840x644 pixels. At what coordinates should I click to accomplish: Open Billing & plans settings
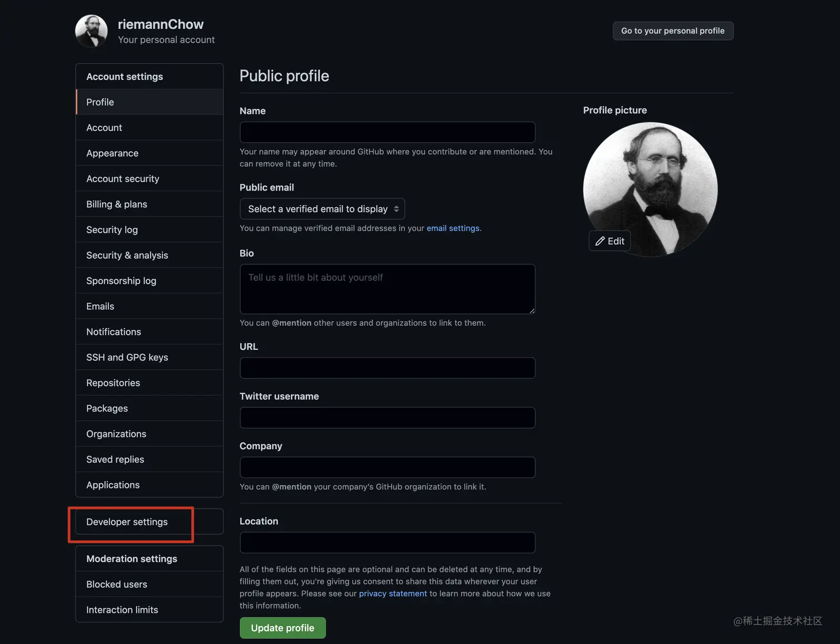(149, 204)
